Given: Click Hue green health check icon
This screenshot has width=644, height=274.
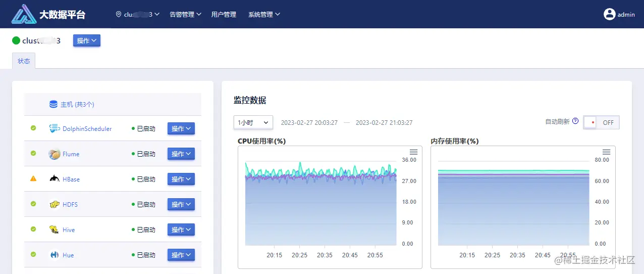Looking at the screenshot, I should point(33,254).
